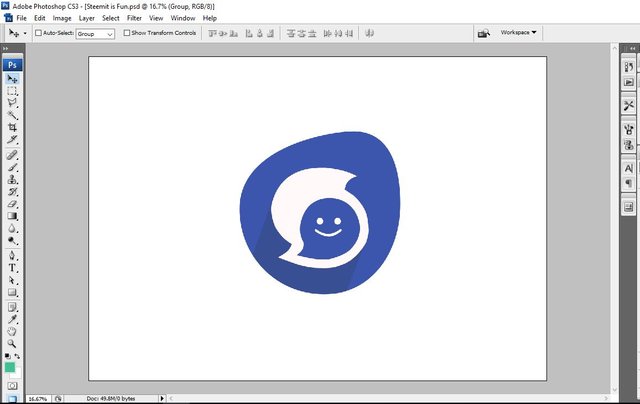
Task: Select the Horizontal Type tool
Action: coord(12,268)
